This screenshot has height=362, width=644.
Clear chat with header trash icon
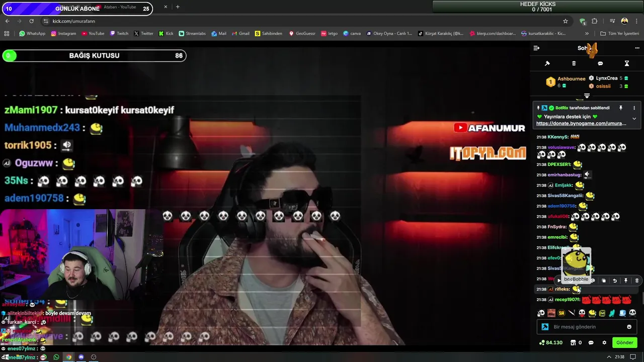574,63
